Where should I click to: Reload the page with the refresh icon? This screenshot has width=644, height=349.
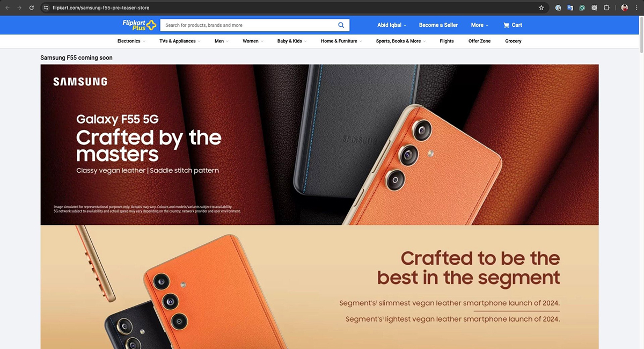(32, 8)
